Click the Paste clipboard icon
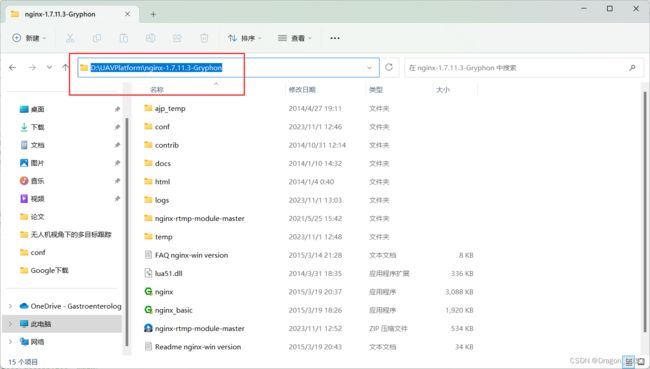 (124, 38)
